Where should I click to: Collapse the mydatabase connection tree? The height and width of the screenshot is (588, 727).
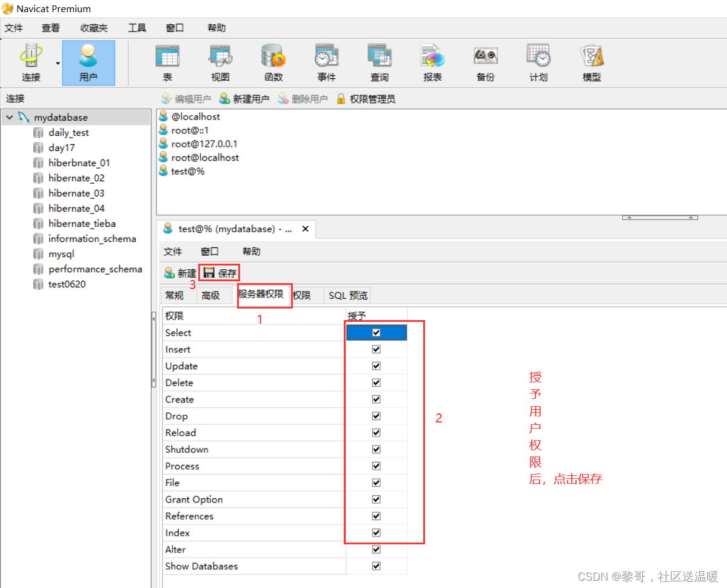9,117
